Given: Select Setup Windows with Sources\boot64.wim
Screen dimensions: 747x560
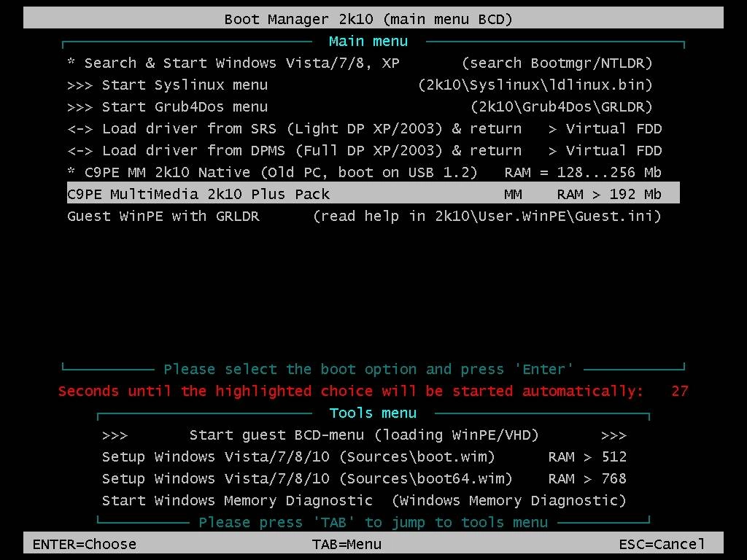Looking at the screenshot, I should point(364,479).
